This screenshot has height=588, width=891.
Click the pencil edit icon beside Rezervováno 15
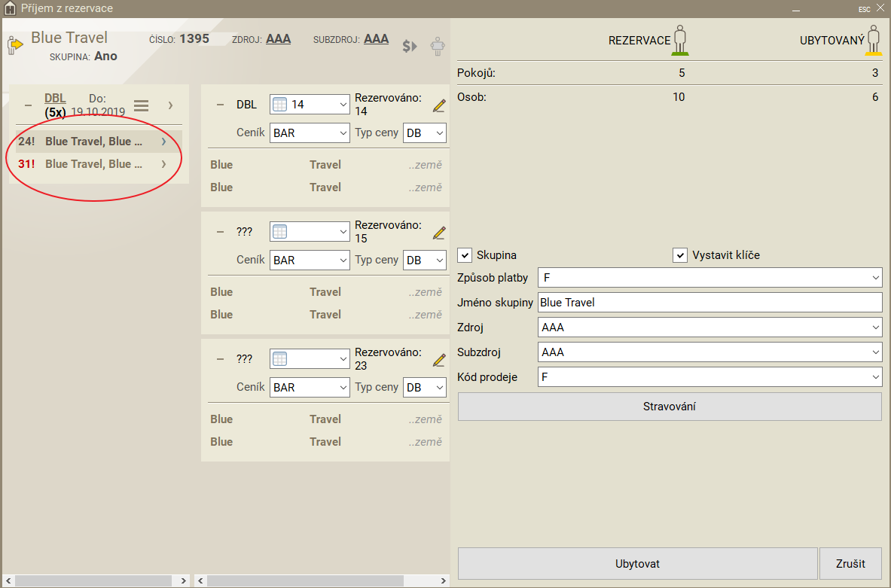point(439,233)
